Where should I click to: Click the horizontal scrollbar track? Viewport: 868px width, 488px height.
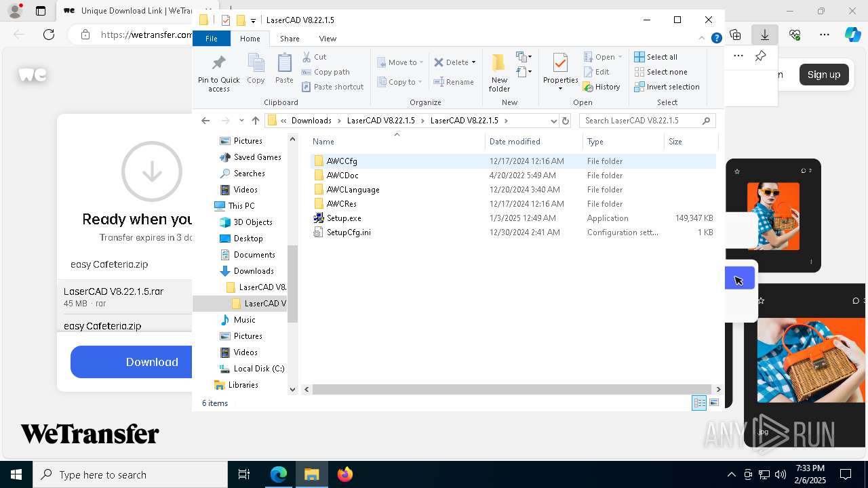coord(512,389)
